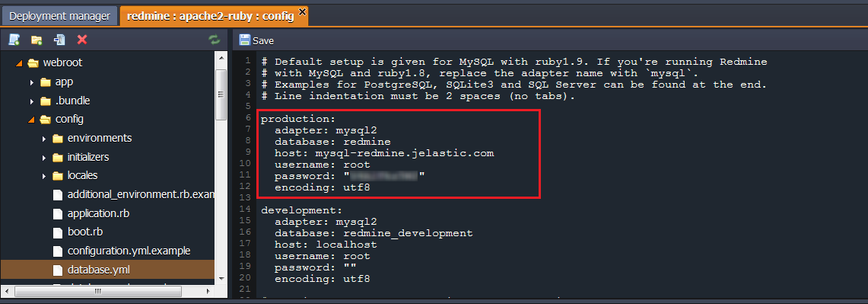Select the database.yml file icon
This screenshot has height=304, width=868.
click(58, 270)
